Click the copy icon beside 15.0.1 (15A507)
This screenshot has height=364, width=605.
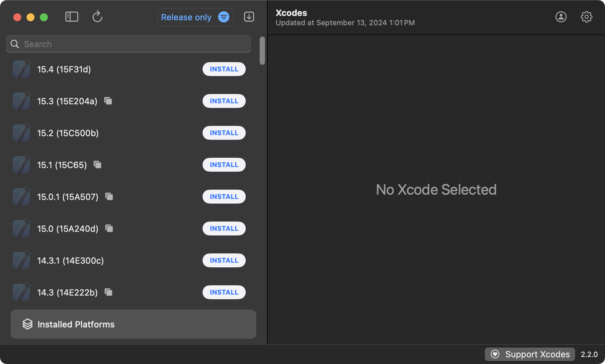click(x=109, y=196)
